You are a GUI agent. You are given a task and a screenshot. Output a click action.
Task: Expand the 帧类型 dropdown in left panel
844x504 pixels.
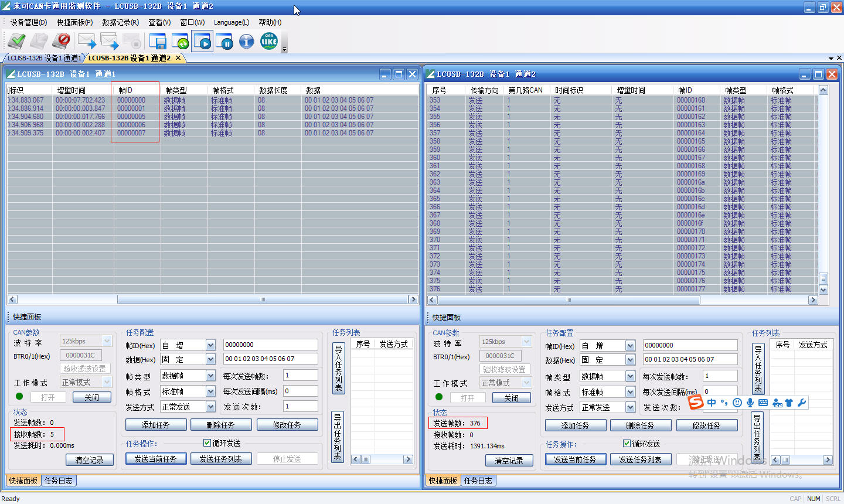click(x=210, y=376)
